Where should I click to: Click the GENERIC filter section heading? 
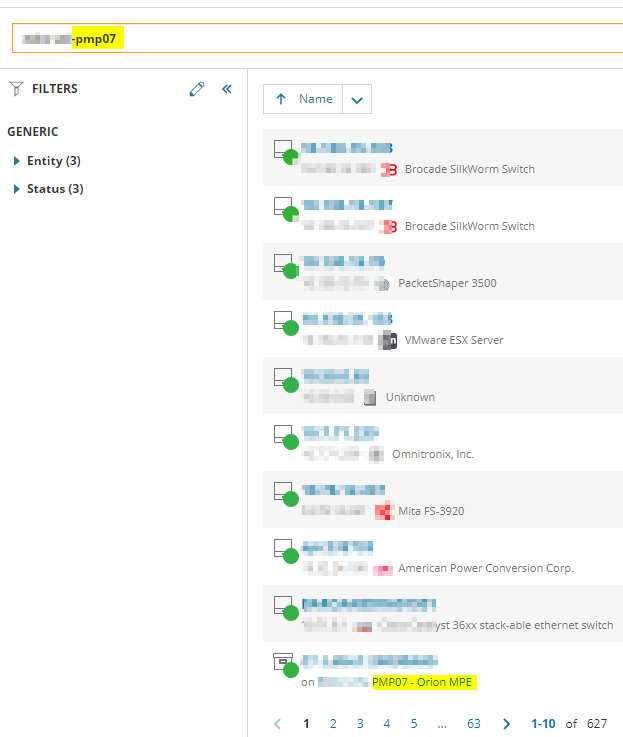coord(33,132)
